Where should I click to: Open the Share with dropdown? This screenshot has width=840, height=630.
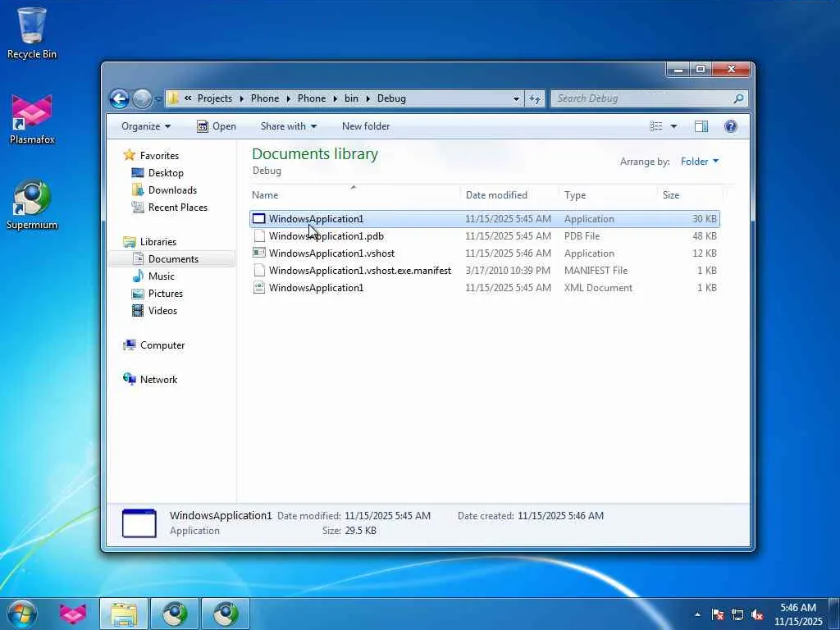(289, 126)
